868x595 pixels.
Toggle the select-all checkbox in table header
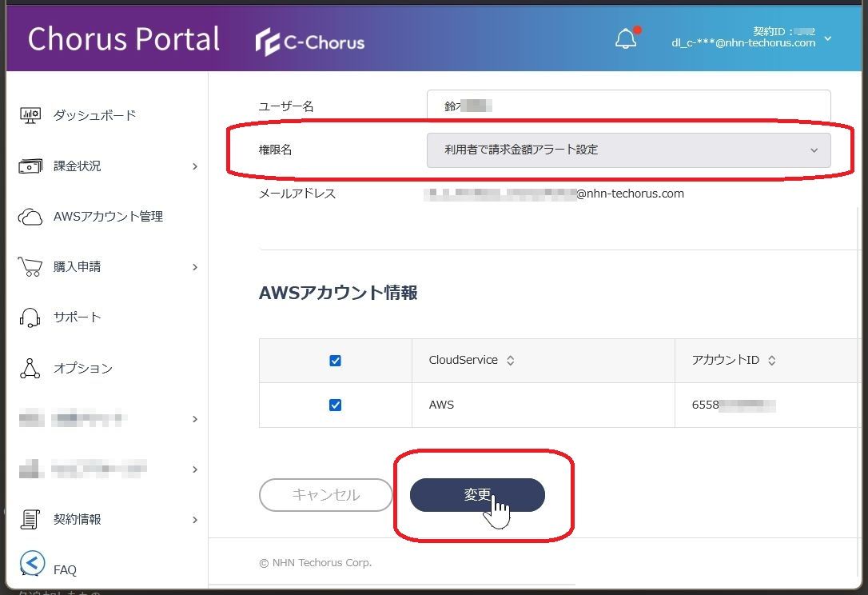click(335, 361)
